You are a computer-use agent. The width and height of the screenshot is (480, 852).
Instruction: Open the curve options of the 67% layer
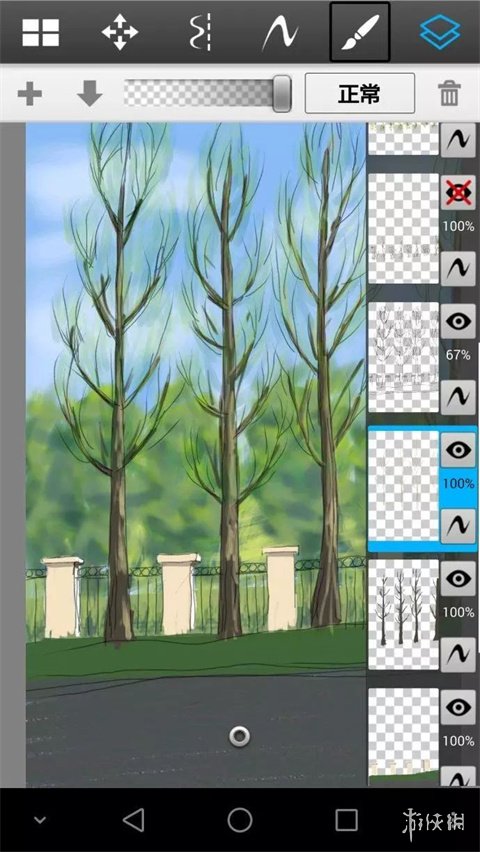coord(458,397)
